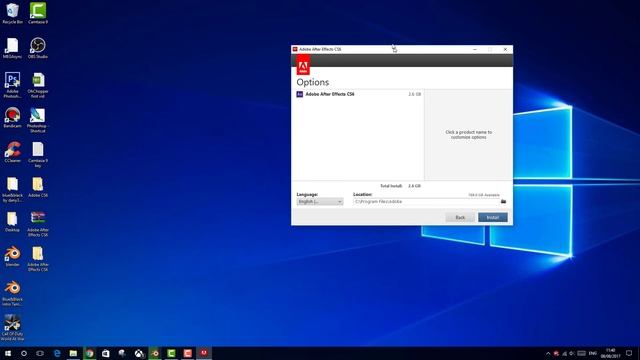The image size is (640, 360).
Task: Select the Camtasia 9 desktop shortcut
Action: (38, 13)
